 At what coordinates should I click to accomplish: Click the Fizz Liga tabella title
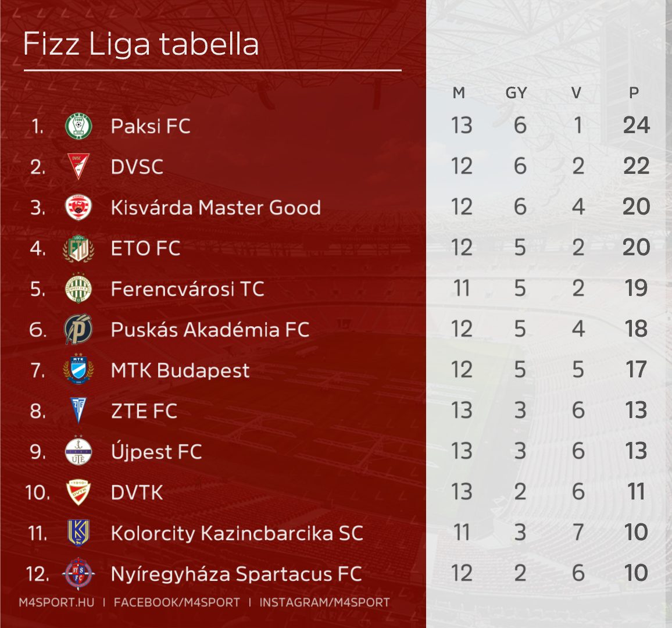141,45
